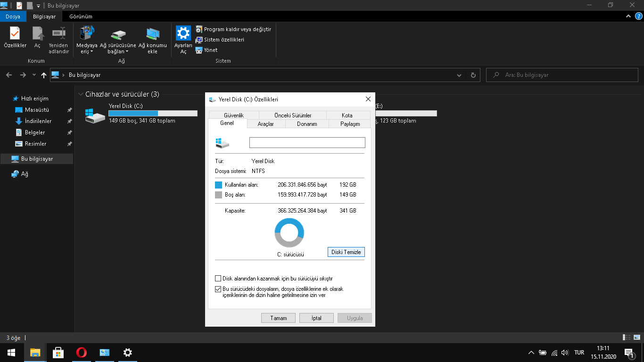The image size is (644, 362).
Task: Click the drive label text field
Action: point(307,142)
